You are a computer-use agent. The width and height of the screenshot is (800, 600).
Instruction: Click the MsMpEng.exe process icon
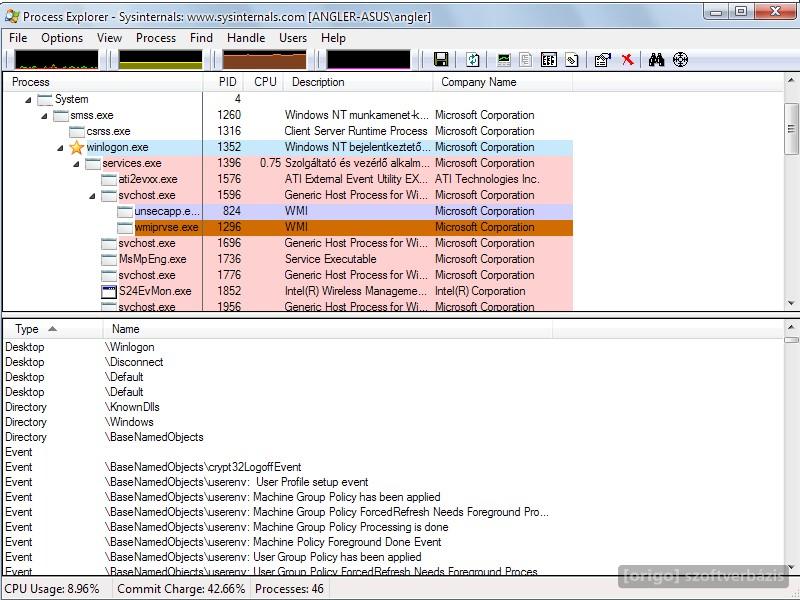tap(109, 259)
